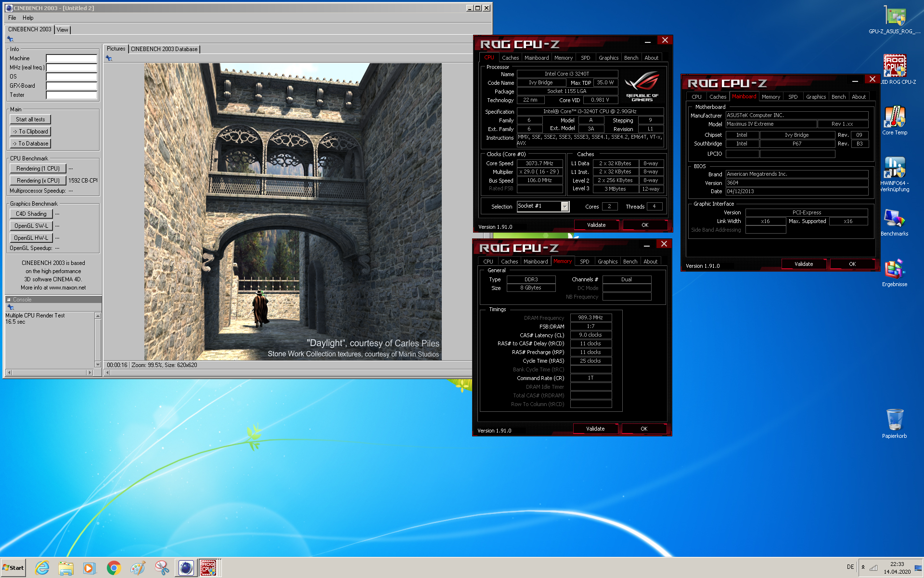The width and height of the screenshot is (924, 578).
Task: Open File menu in CINEBENCH
Action: (x=12, y=18)
